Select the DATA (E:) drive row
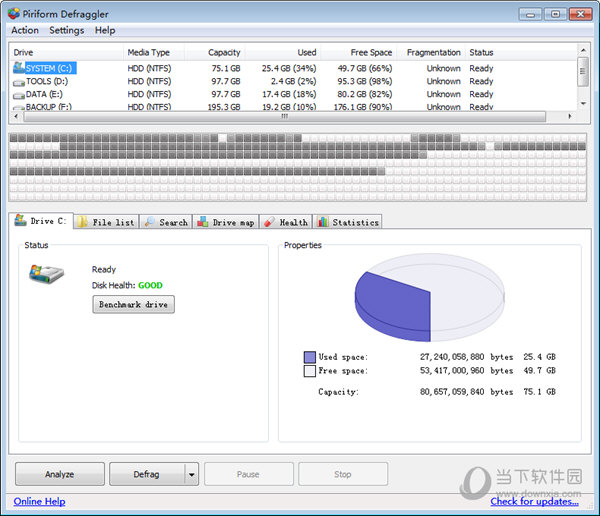The height and width of the screenshot is (516, 600). point(293,94)
